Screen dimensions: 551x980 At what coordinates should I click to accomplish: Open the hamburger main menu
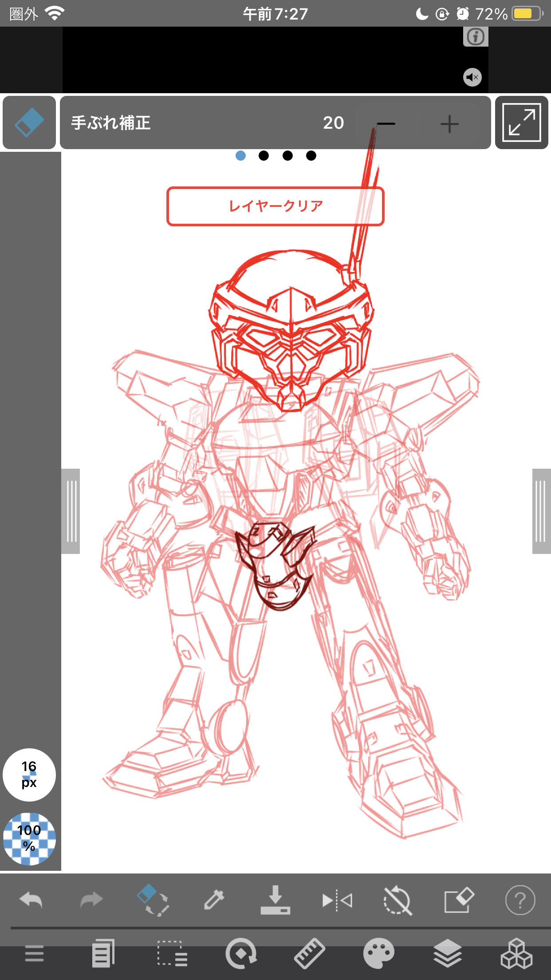click(34, 953)
